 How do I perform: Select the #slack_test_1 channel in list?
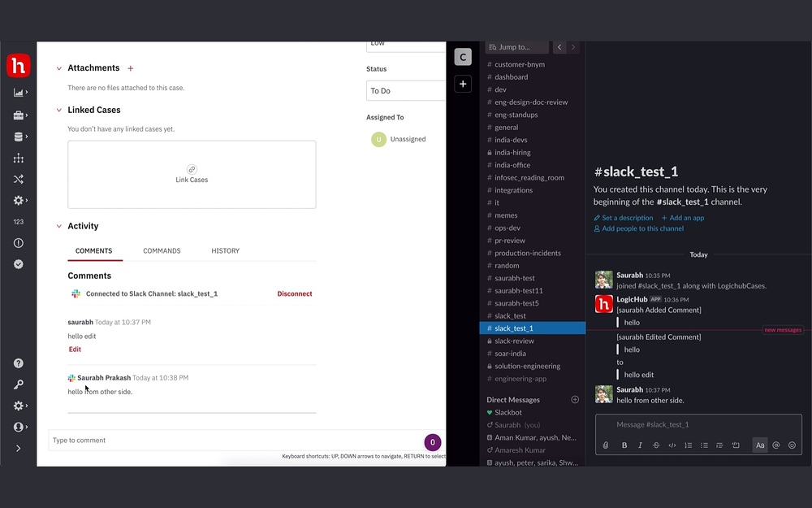coord(533,328)
